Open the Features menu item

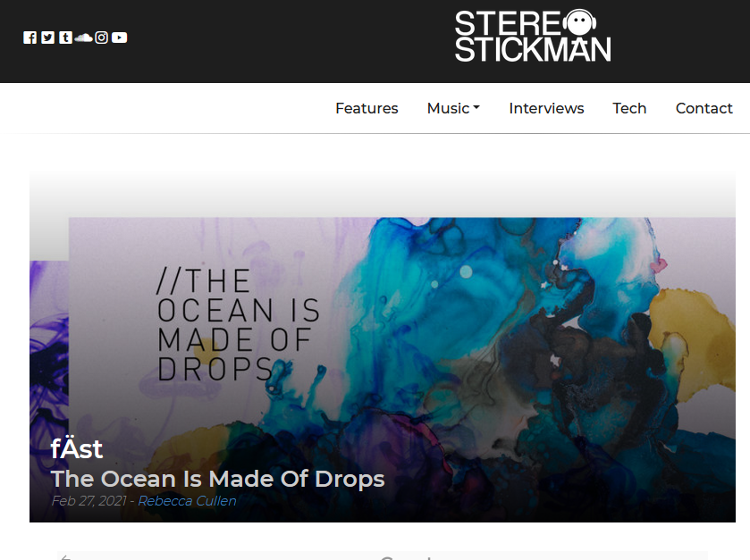click(367, 108)
